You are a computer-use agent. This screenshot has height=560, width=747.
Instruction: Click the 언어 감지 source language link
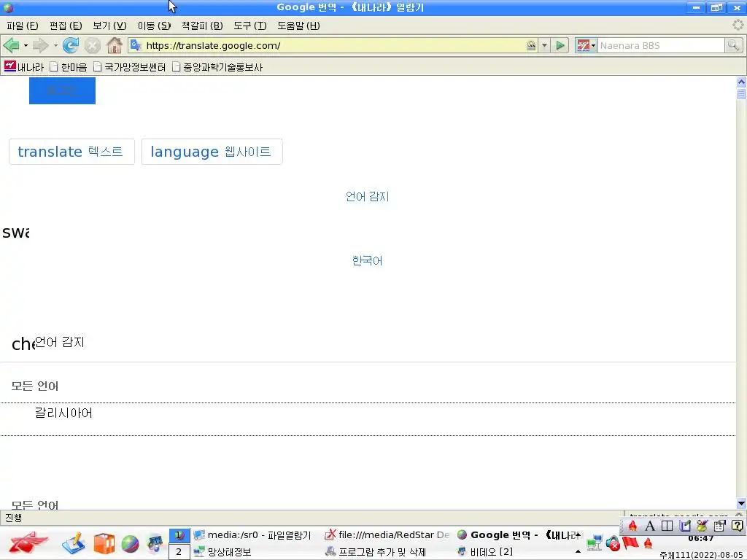point(368,197)
